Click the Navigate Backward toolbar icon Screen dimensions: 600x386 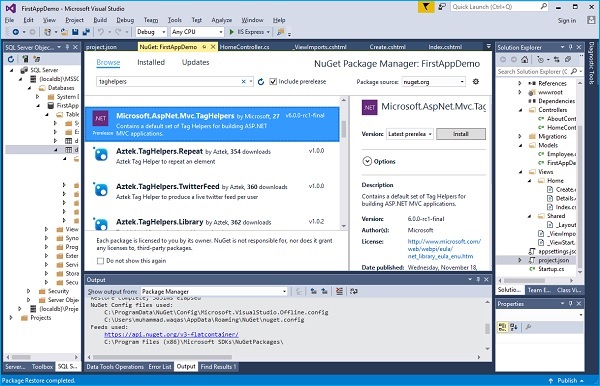[16, 32]
